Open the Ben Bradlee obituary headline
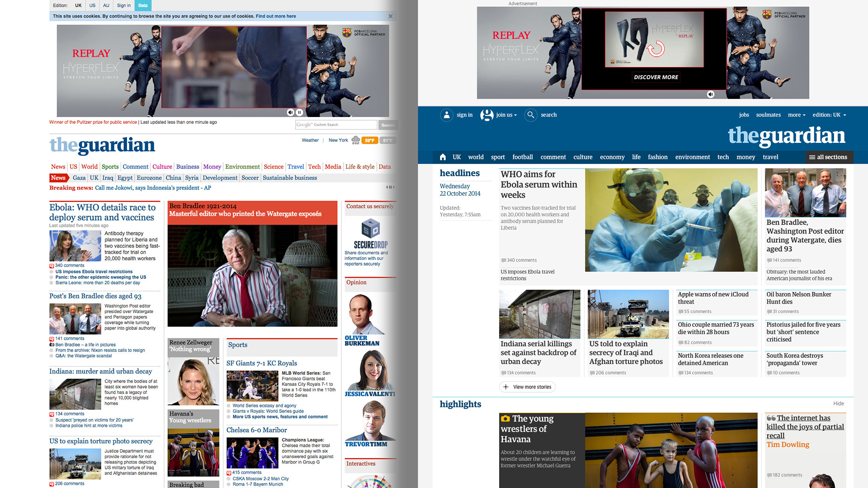 point(804,235)
